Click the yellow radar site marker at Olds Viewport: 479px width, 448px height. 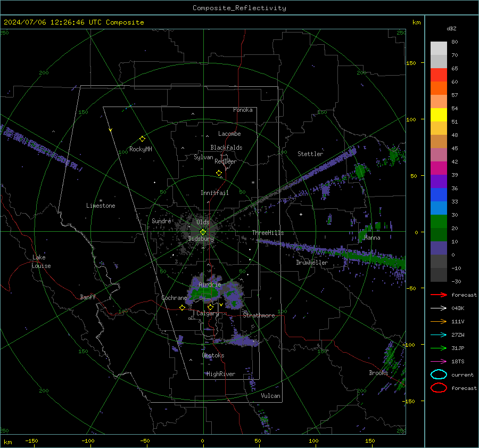(203, 232)
